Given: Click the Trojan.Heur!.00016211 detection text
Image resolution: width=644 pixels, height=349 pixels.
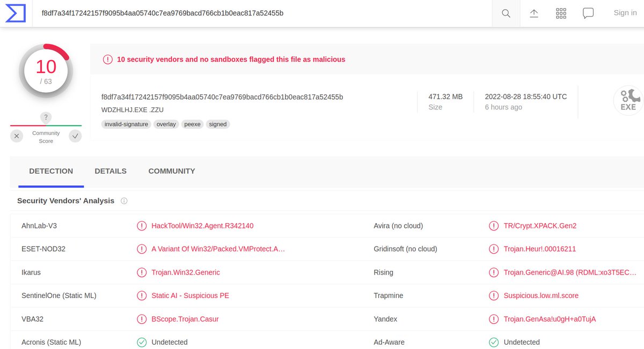Looking at the screenshot, I should coord(540,249).
